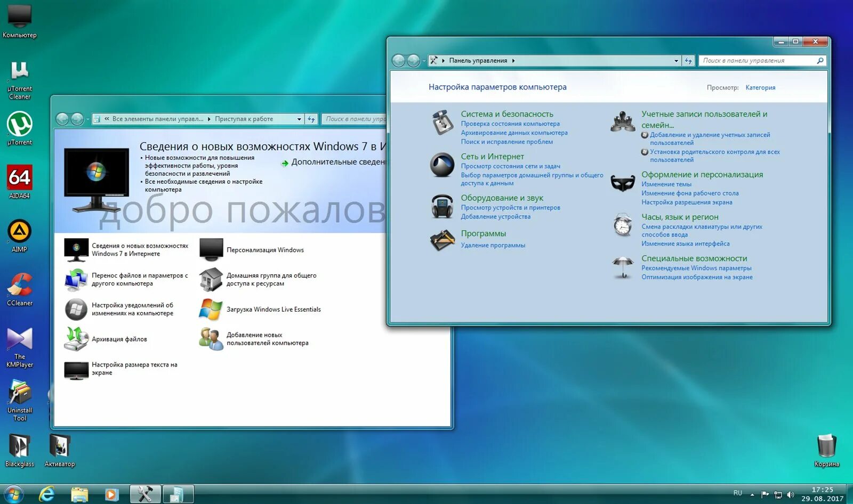Image resolution: width=853 pixels, height=504 pixels.
Task: Click the network tray icon
Action: coord(778,495)
